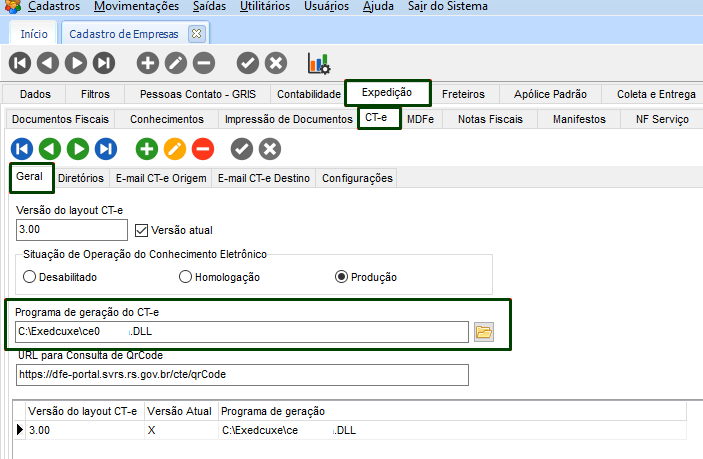Open the Diretórios tab

[81, 178]
